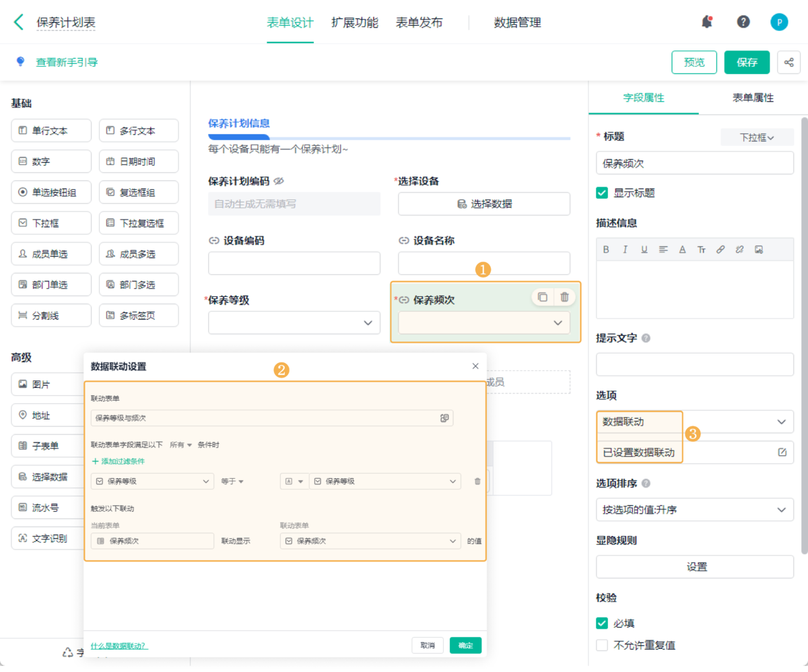Click the 设备编码 input field
Image resolution: width=808 pixels, height=672 pixels.
coord(294,263)
